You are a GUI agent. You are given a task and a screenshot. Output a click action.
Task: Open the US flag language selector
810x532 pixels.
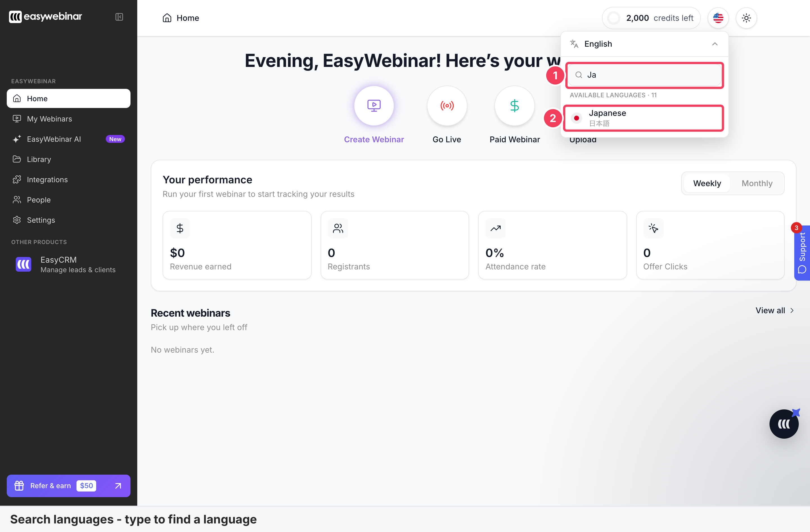pos(718,18)
